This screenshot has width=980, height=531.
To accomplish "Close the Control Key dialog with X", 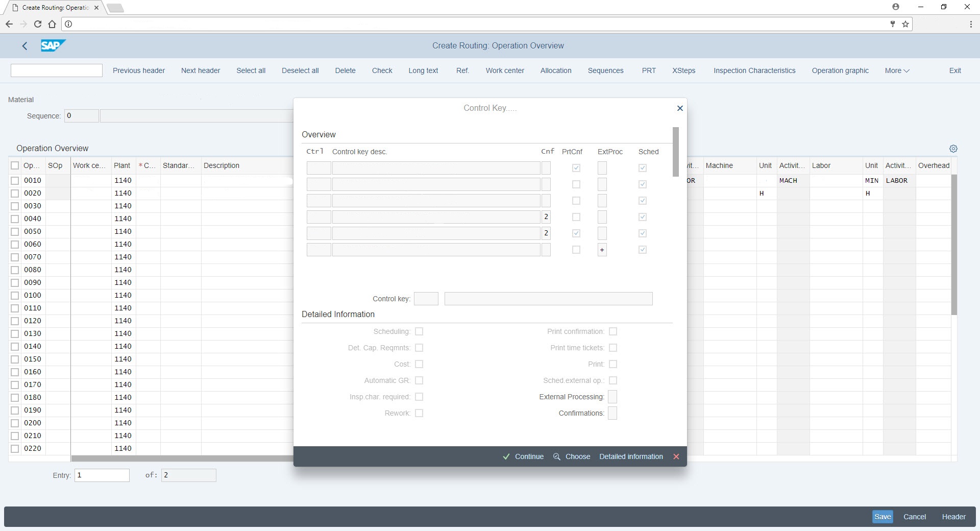I will [x=679, y=108].
